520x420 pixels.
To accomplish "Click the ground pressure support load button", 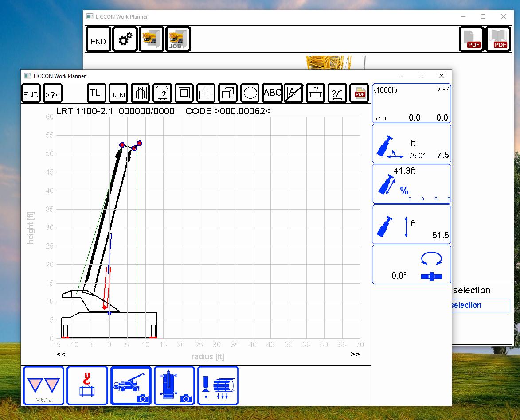I will click(x=218, y=386).
